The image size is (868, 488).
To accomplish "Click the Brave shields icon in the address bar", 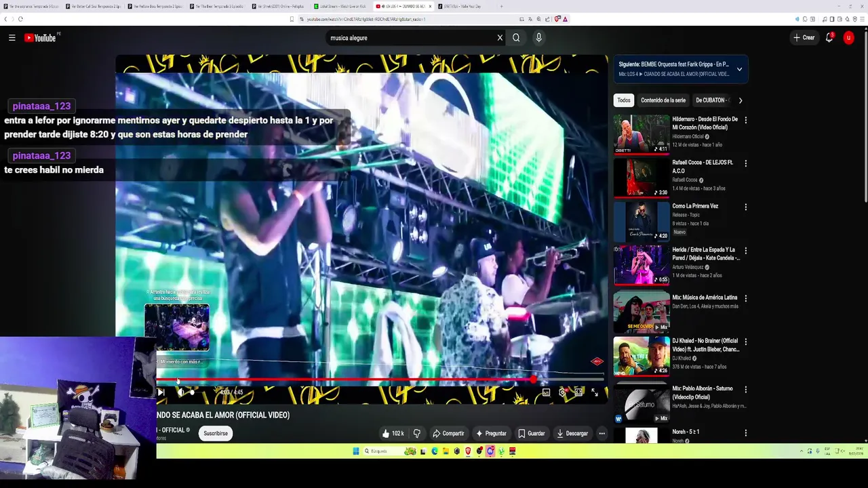I will pyautogui.click(x=557, y=19).
